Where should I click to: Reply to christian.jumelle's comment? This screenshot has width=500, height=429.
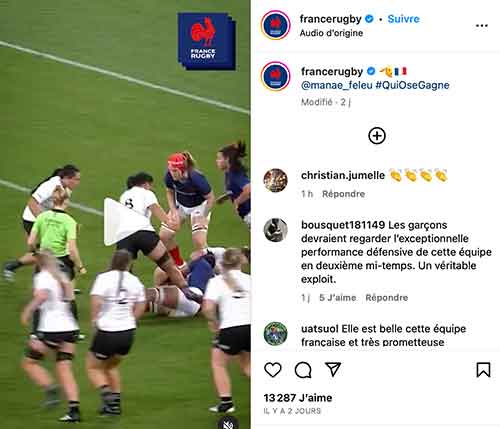pos(343,194)
